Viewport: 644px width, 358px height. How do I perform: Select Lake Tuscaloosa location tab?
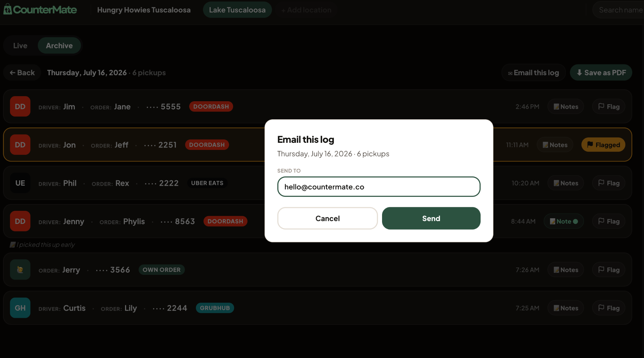click(237, 10)
